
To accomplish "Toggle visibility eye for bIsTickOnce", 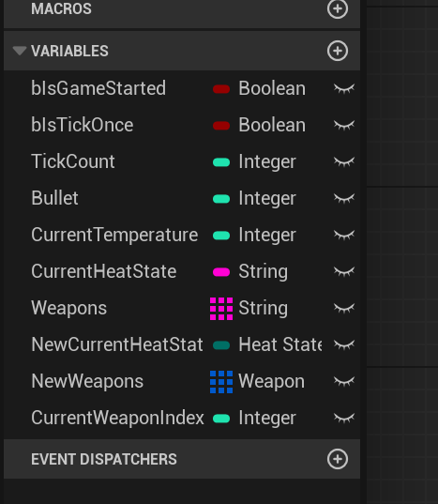I will [x=344, y=125].
